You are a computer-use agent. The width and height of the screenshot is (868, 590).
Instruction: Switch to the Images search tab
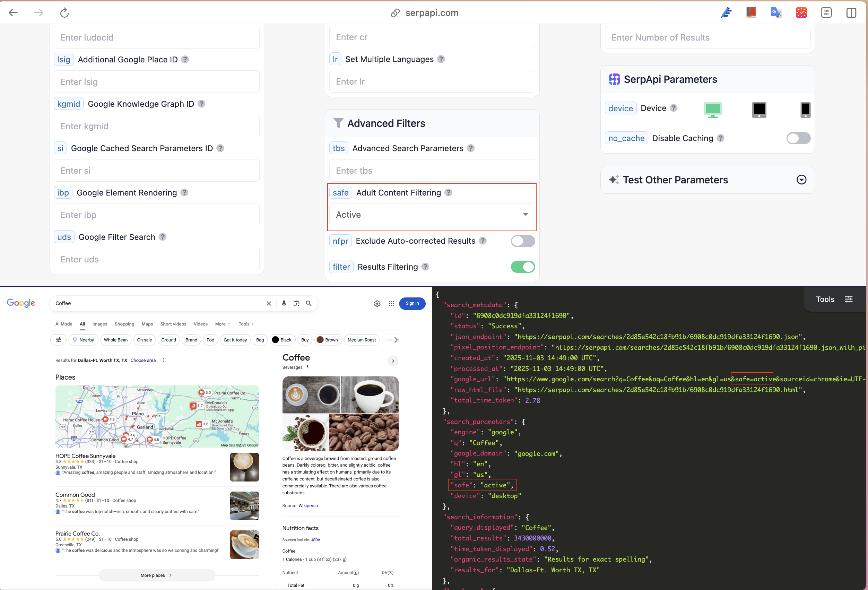(x=100, y=324)
